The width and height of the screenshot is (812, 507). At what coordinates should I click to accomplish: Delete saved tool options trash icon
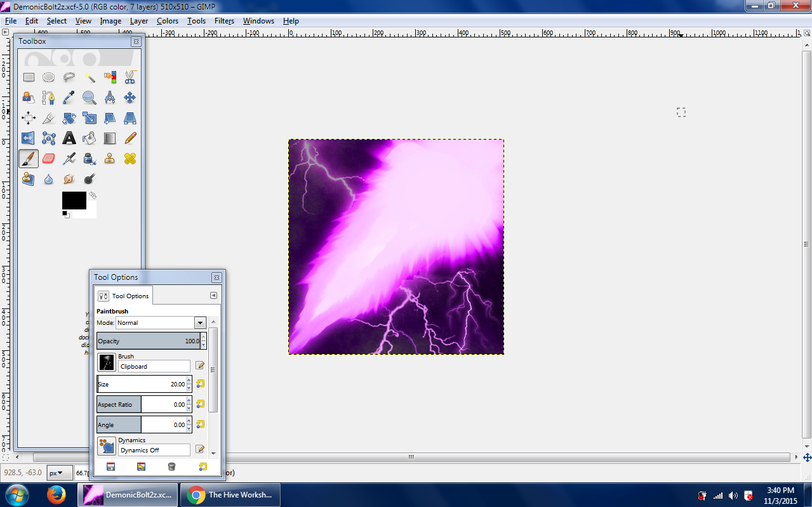coord(171,466)
